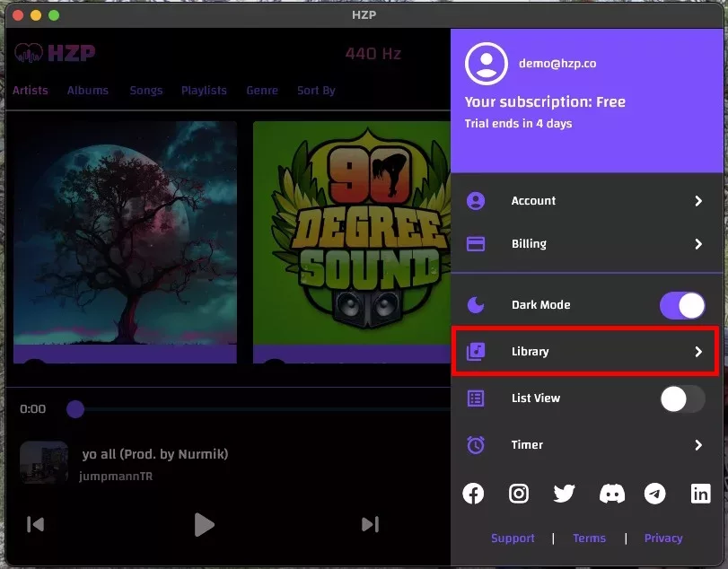Open the Support link
The height and width of the screenshot is (569, 728).
coord(513,538)
